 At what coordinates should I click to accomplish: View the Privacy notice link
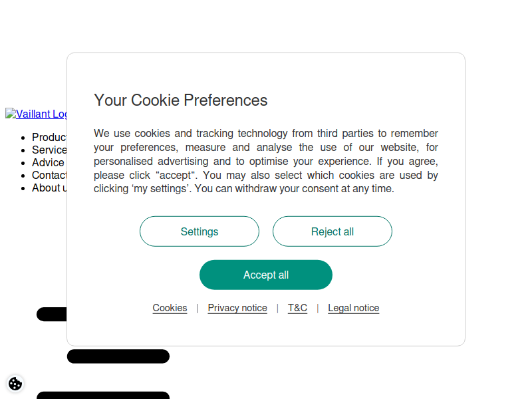tap(237, 308)
